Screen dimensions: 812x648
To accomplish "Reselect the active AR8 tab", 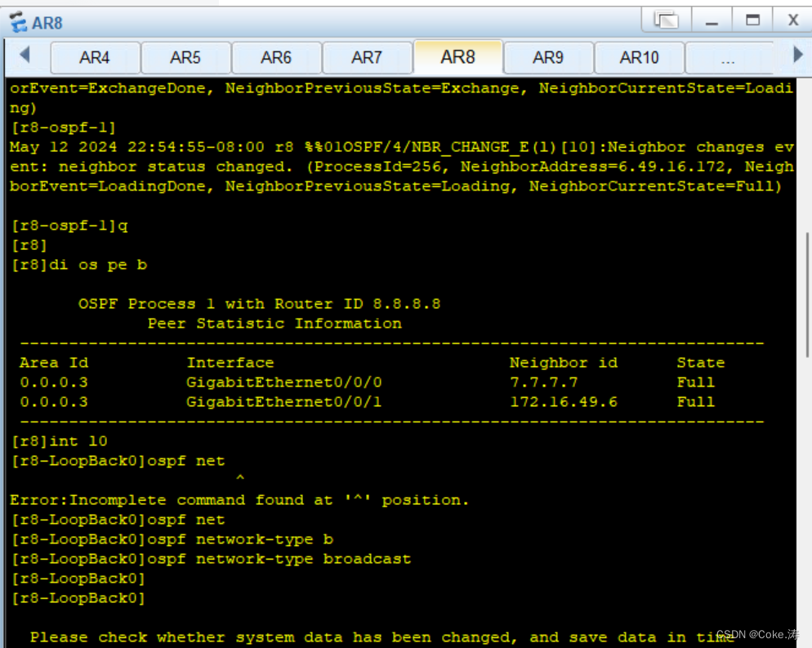I will click(x=457, y=57).
